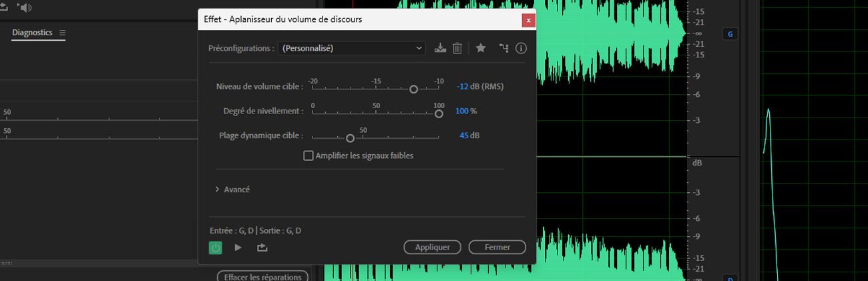Open the Préconfigurations dropdown
The image size is (868, 281).
pyautogui.click(x=352, y=48)
